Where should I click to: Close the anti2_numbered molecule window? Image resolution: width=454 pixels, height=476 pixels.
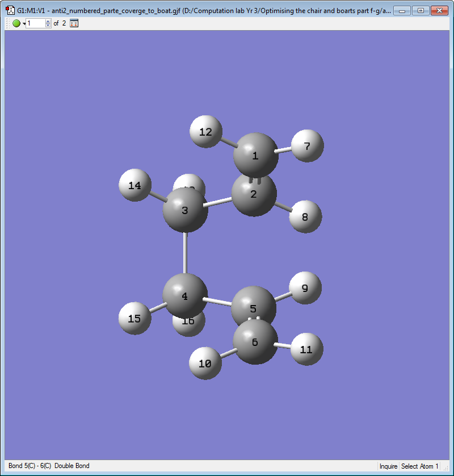[x=439, y=11]
